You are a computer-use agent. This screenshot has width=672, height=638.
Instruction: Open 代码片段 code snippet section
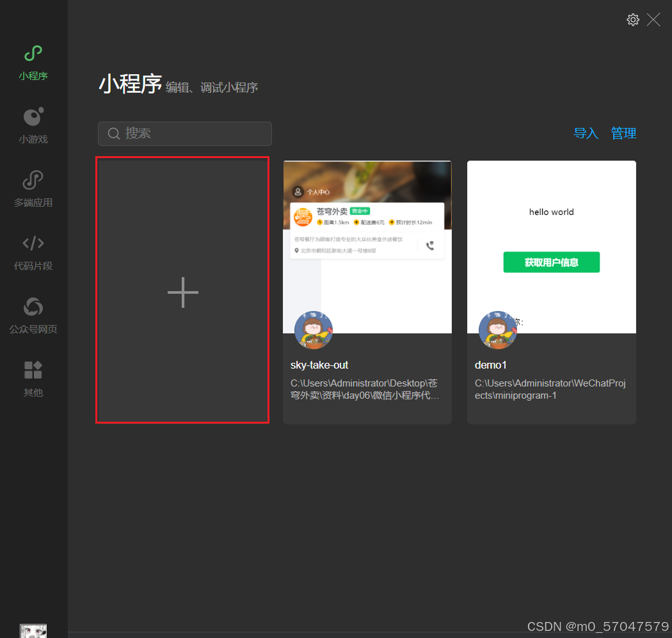(33, 252)
